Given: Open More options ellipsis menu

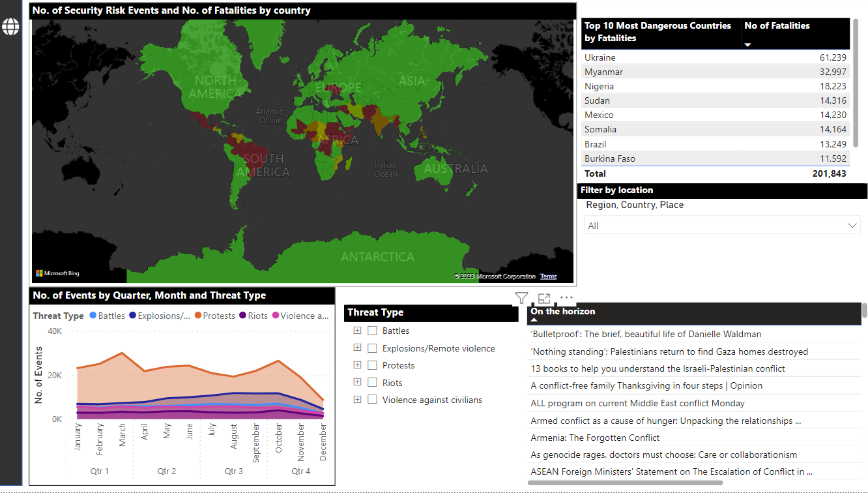Looking at the screenshot, I should 566,298.
